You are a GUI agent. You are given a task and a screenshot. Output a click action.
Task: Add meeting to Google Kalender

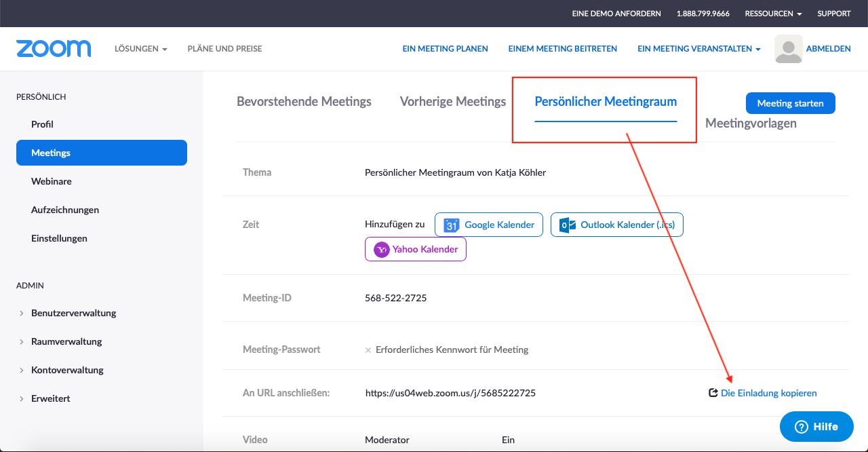(x=488, y=225)
